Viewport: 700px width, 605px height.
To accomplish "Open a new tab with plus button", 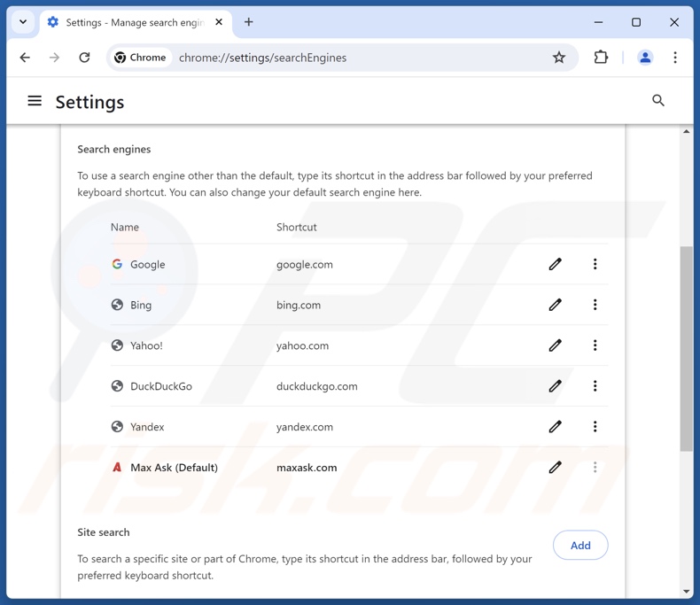I will click(249, 22).
